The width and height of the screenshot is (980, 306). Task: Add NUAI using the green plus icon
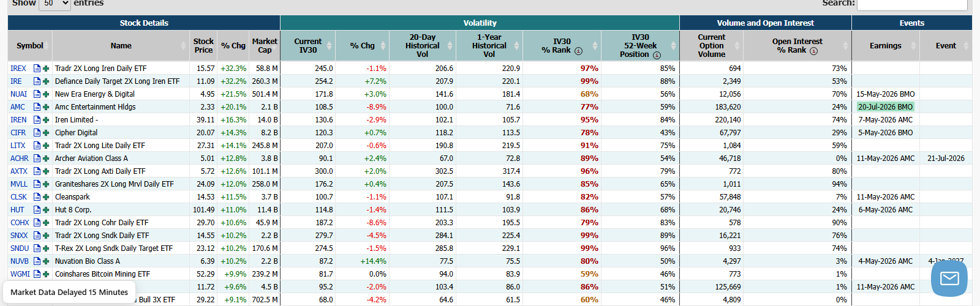[46, 94]
